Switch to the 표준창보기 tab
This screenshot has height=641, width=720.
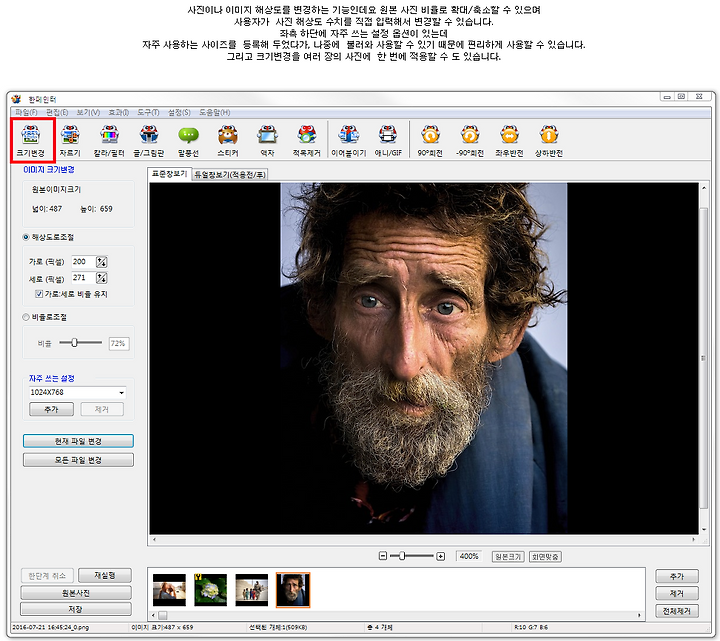tap(169, 174)
